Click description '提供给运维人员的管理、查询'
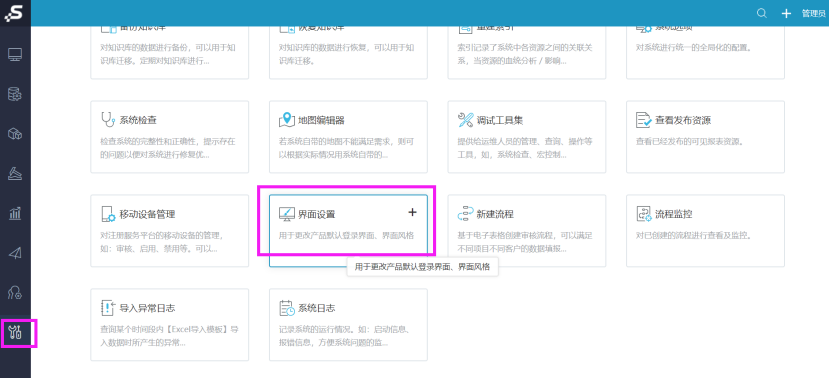Image resolution: width=830 pixels, height=378 pixels. (525, 148)
